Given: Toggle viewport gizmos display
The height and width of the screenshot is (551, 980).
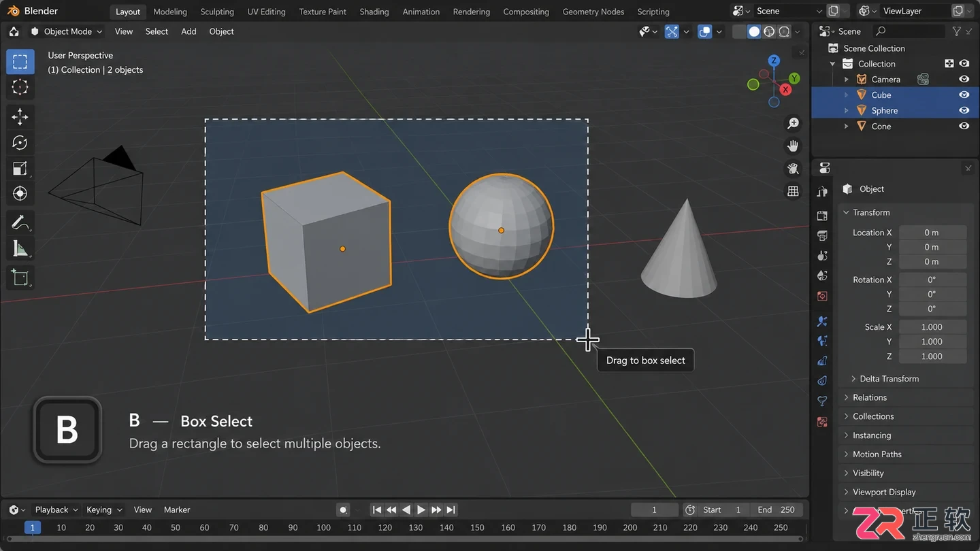Looking at the screenshot, I should tap(672, 31).
